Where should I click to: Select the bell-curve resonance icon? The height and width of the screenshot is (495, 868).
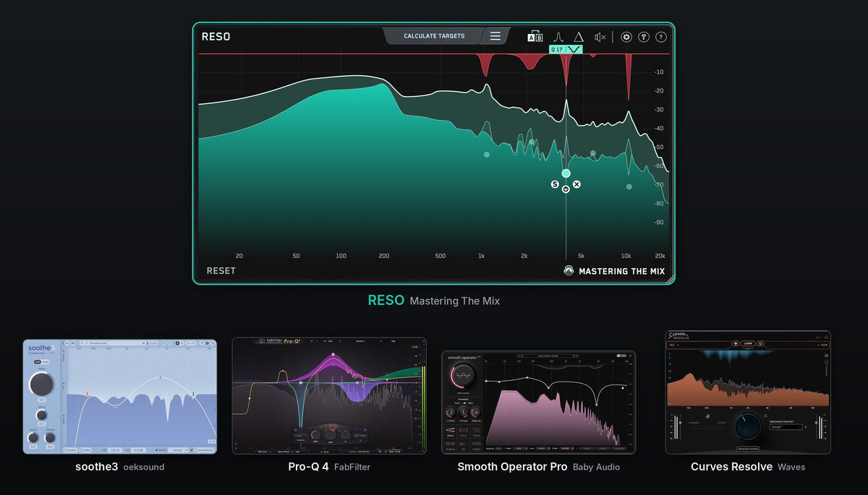pyautogui.click(x=558, y=37)
